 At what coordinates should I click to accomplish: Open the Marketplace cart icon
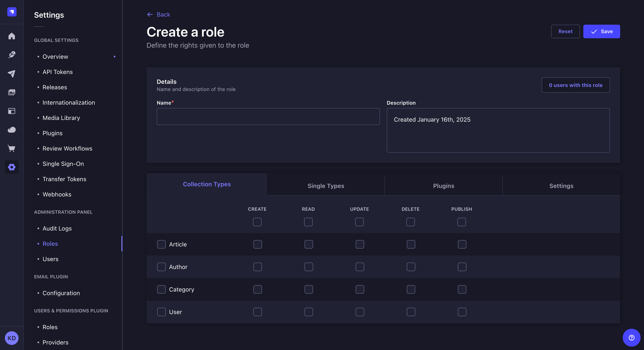click(12, 149)
